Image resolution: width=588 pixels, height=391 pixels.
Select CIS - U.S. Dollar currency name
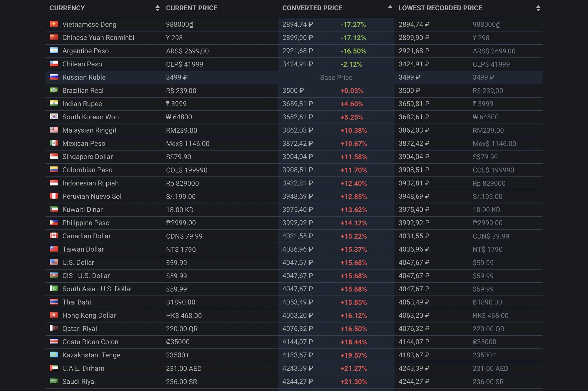click(x=86, y=276)
